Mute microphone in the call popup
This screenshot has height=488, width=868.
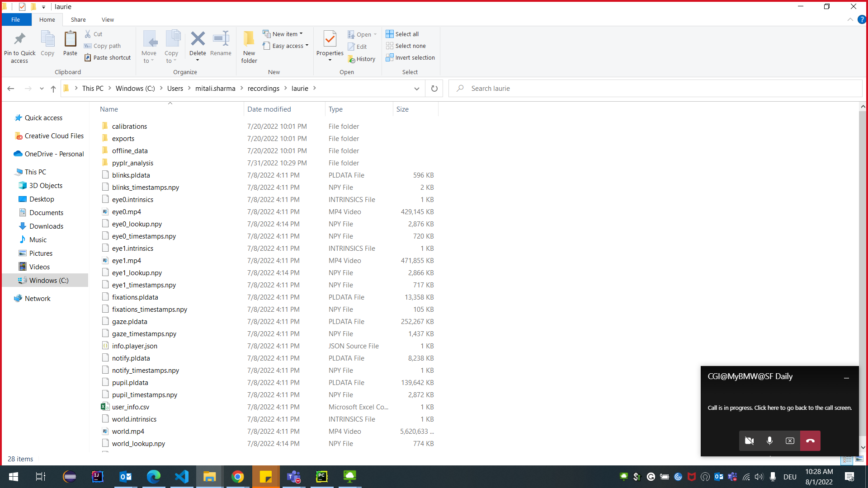pyautogui.click(x=769, y=441)
